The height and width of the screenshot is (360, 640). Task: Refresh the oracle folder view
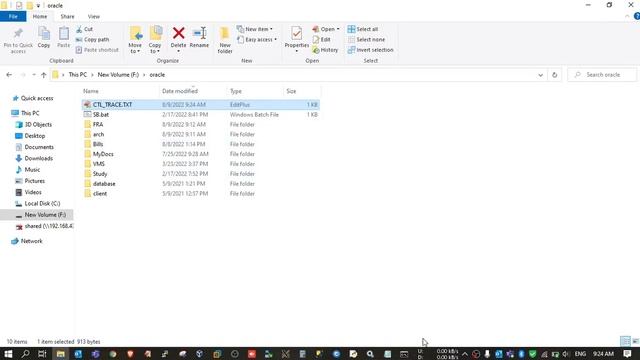[x=554, y=75]
